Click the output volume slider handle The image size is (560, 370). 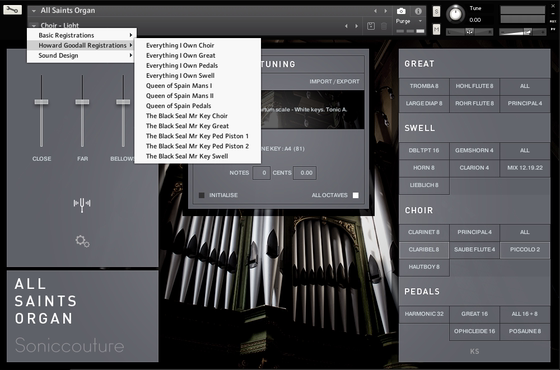tap(527, 32)
